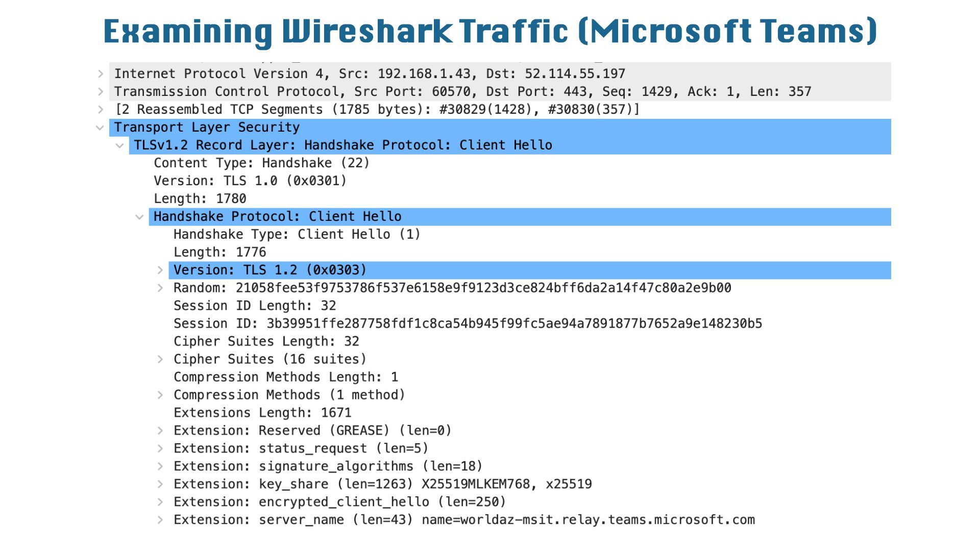This screenshot has height=551, width=980.
Task: Select the Content Type: Handshake row
Action: (261, 163)
